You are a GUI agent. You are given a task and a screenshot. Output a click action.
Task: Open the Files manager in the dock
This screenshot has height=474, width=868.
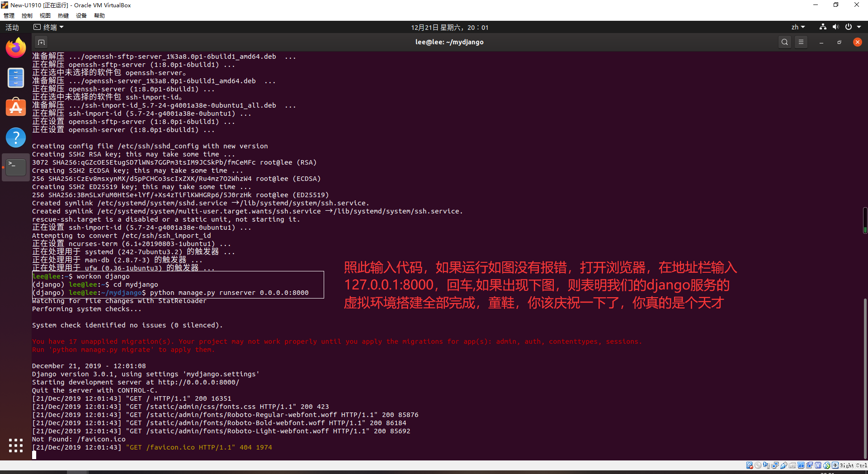pos(16,78)
